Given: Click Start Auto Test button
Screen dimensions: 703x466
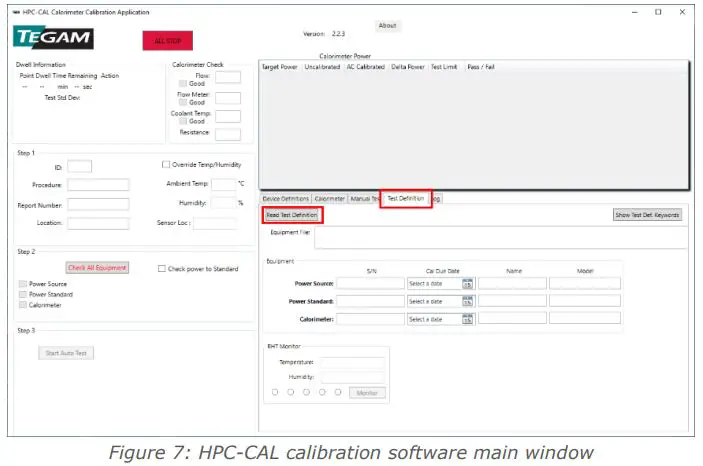Looking at the screenshot, I should [x=66, y=353].
